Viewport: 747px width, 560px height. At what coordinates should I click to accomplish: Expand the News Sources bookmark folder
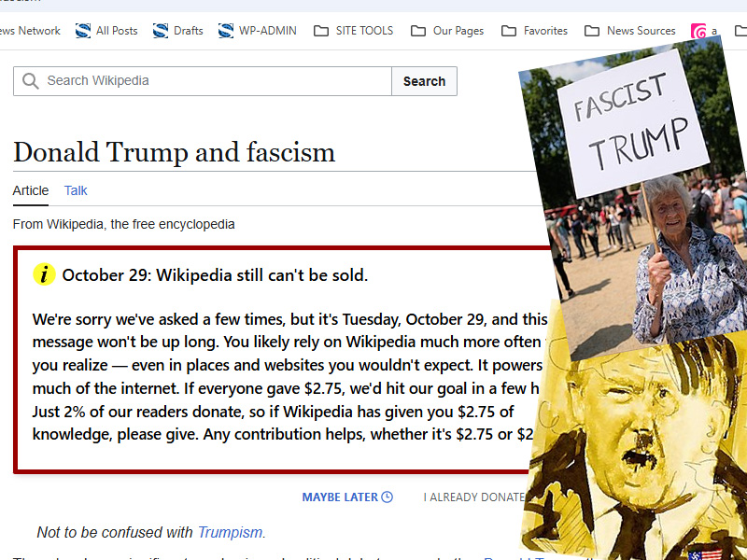(629, 31)
